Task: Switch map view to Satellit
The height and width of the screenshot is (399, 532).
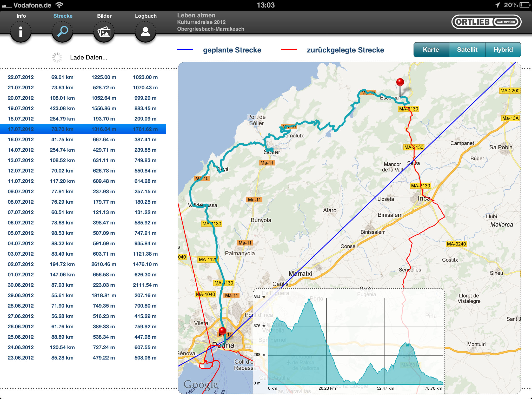Action: click(x=467, y=50)
